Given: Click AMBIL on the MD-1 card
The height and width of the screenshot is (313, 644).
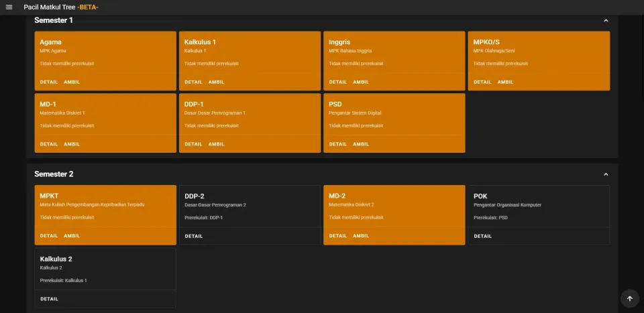Looking at the screenshot, I should point(72,144).
